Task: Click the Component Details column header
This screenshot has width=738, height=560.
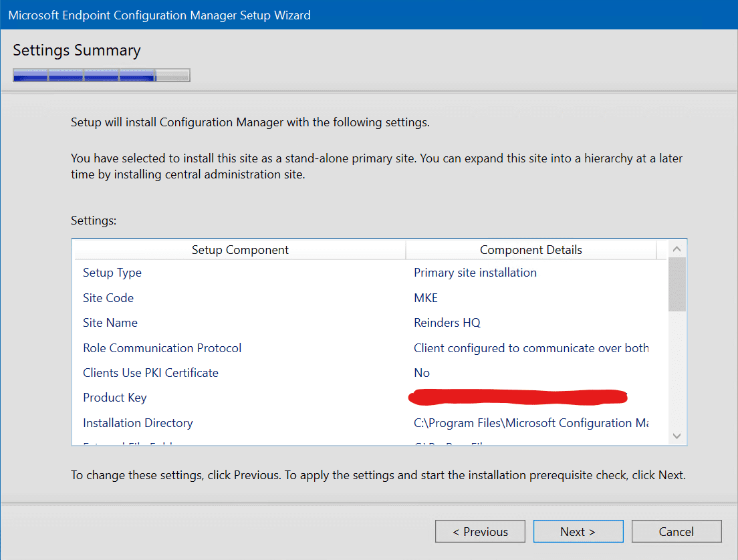Action: point(531,249)
